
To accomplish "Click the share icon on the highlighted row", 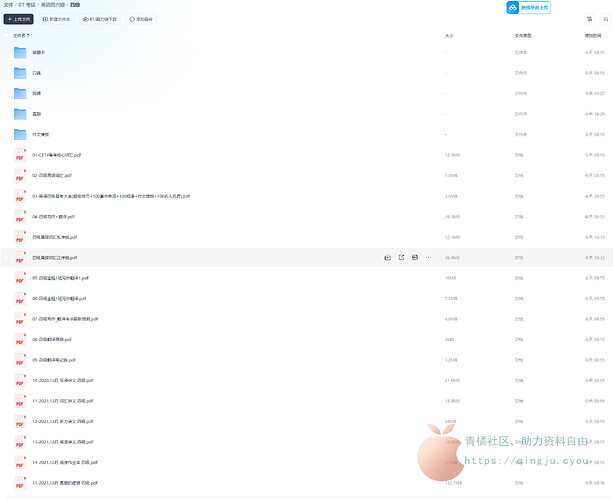I will [401, 257].
